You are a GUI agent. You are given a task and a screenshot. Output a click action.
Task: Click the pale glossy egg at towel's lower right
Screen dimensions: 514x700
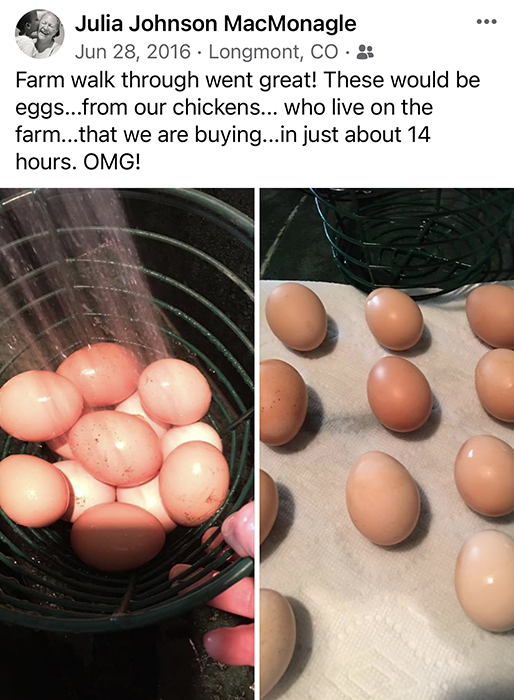(x=485, y=581)
